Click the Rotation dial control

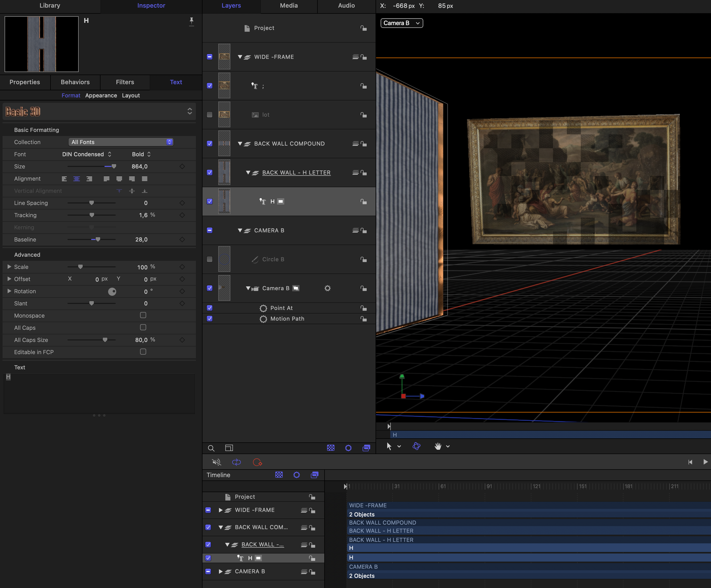[112, 291]
